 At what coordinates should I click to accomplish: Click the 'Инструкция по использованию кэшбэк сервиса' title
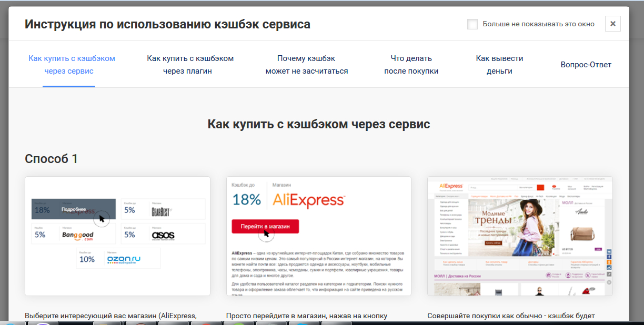[x=167, y=24]
